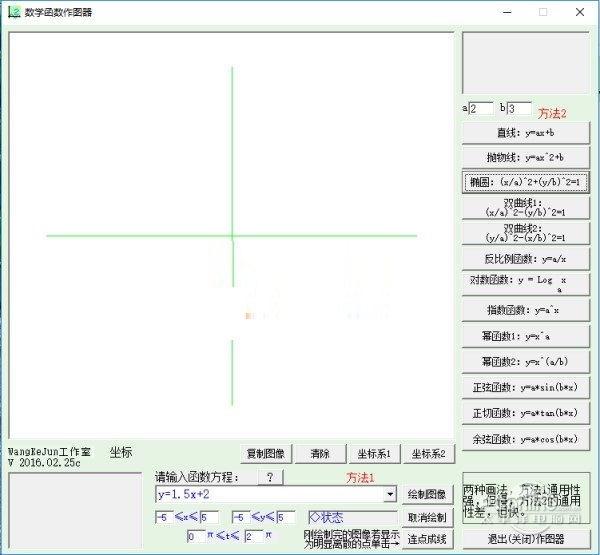Screen dimensions: 600x555
Task: Click the WangKeJun工作室 version text
Action: 49,457
